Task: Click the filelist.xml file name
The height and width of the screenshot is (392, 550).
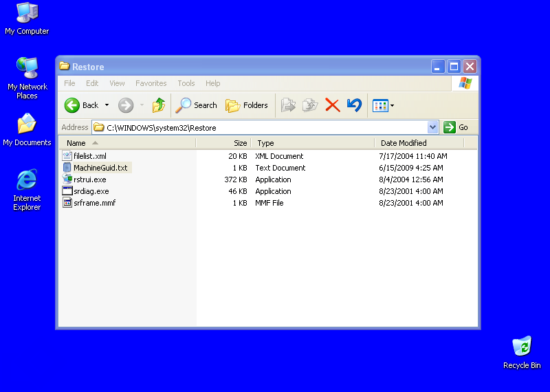Action: click(90, 156)
